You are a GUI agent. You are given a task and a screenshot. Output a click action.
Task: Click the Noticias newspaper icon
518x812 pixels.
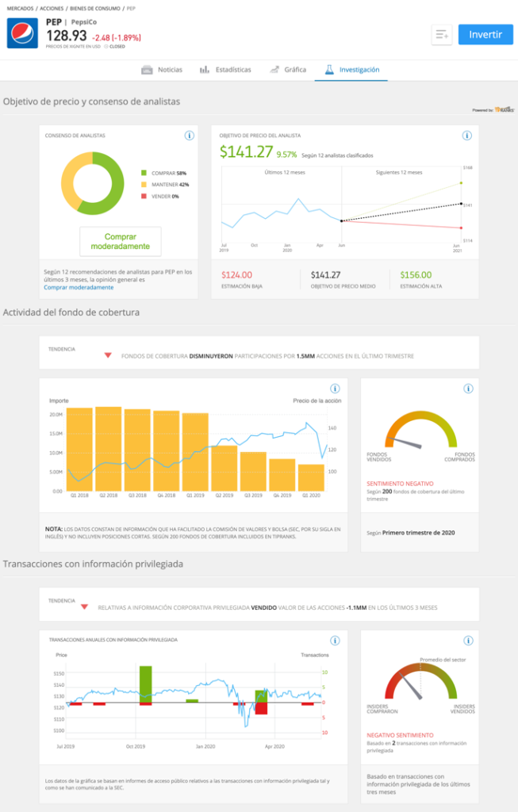[x=147, y=70]
